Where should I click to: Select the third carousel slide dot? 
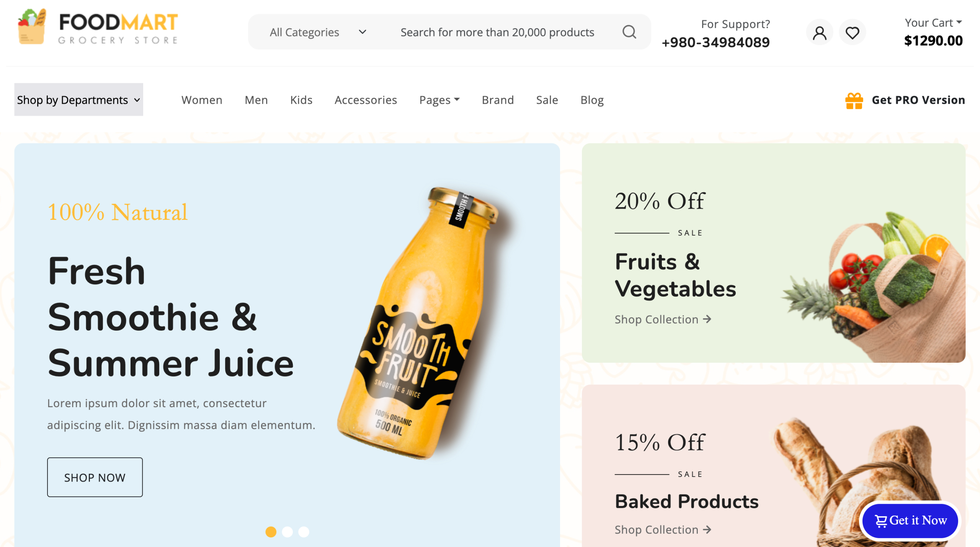click(304, 532)
